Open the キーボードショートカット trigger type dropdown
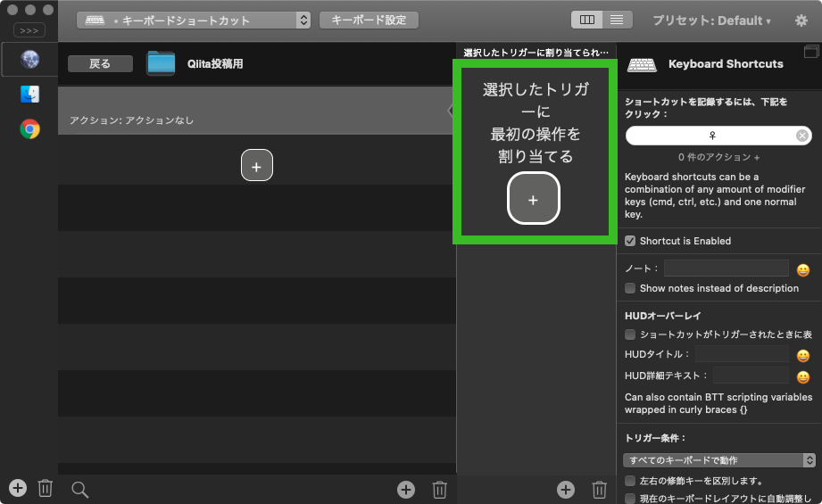The width and height of the screenshot is (822, 504). click(x=194, y=21)
